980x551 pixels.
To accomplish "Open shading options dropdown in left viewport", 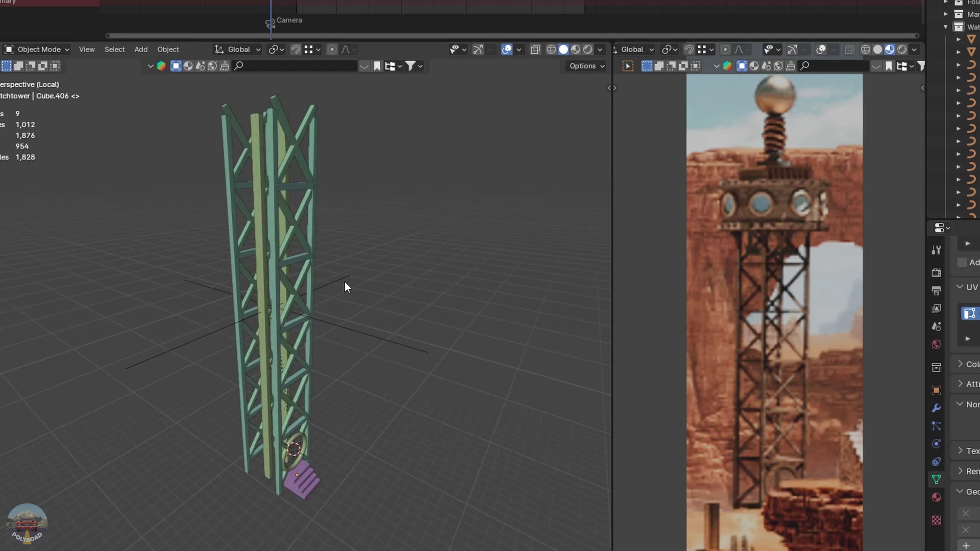I will [600, 49].
